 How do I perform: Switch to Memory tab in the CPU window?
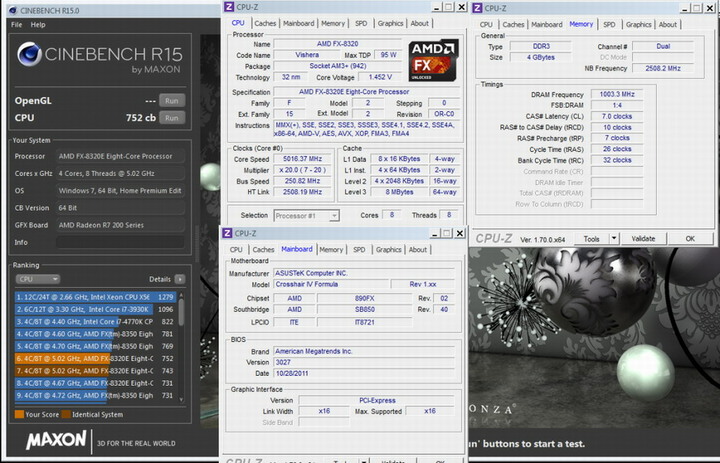coord(333,23)
